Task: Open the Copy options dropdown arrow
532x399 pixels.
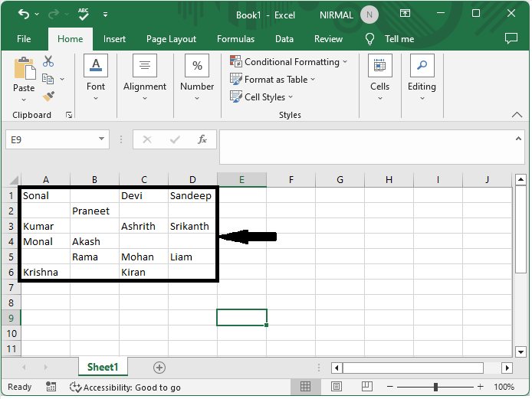Action: (x=62, y=80)
